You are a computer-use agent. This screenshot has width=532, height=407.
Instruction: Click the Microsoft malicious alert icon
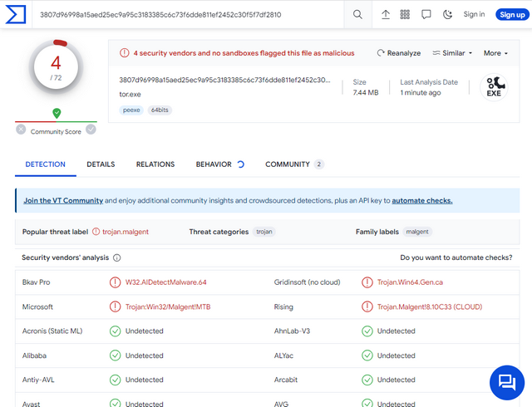115,306
